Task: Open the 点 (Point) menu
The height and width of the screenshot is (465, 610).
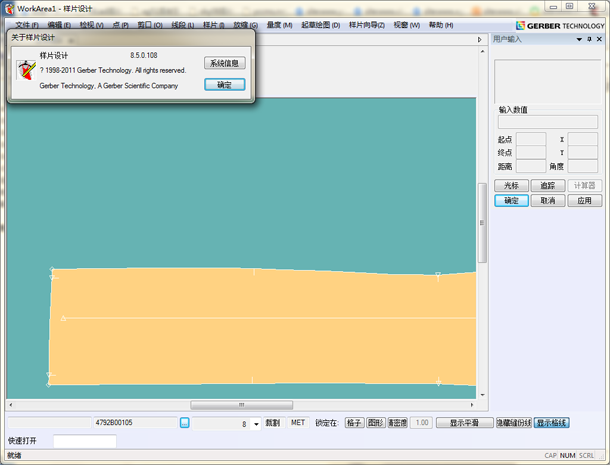Action: (x=120, y=25)
